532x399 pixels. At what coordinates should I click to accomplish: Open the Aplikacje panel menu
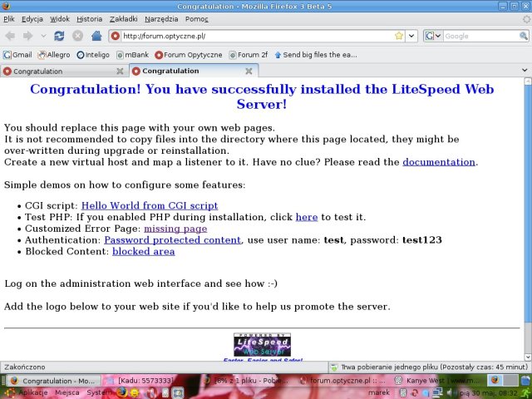pos(27,392)
